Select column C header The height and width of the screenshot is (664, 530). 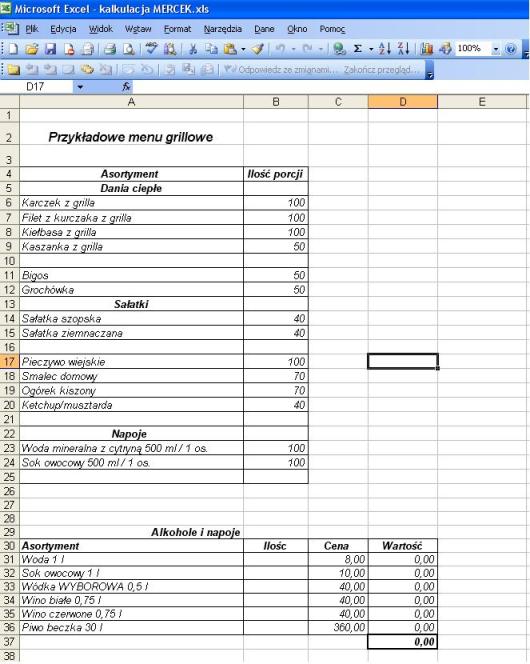click(338, 102)
